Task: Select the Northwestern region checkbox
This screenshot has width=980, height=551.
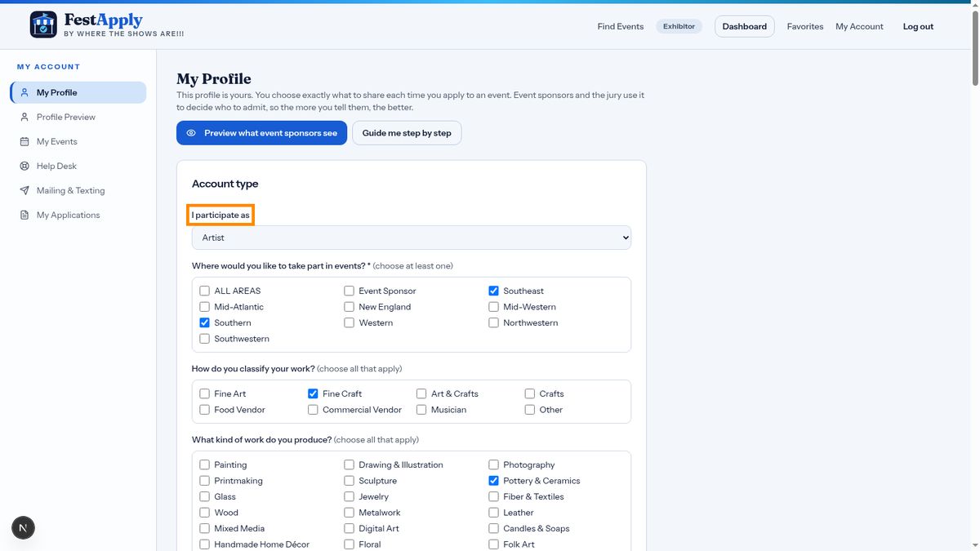Action: pyautogui.click(x=494, y=323)
